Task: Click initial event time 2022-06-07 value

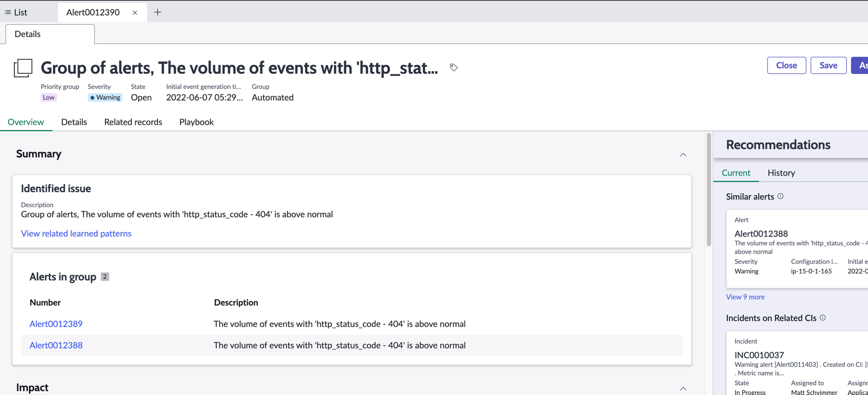Action: (204, 97)
